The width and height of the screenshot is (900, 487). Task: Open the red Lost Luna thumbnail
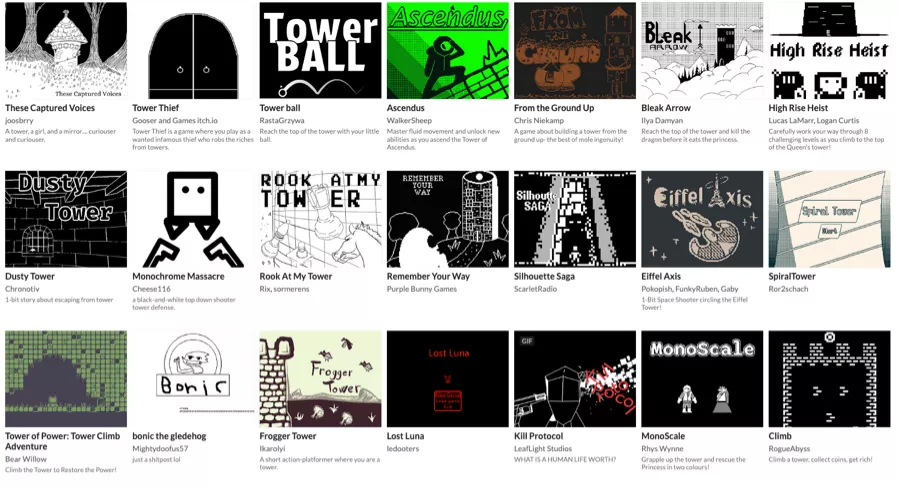(448, 378)
